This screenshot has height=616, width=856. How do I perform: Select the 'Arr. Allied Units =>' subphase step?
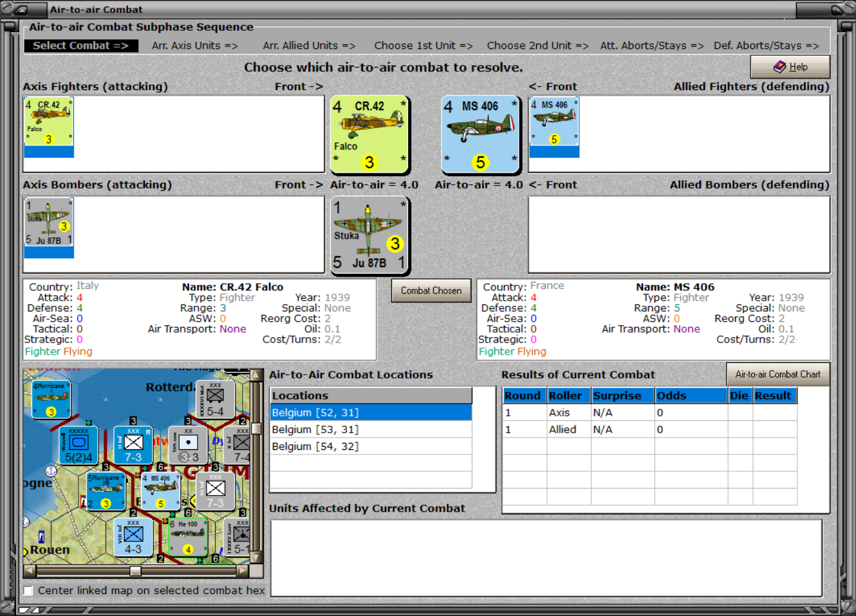(309, 46)
